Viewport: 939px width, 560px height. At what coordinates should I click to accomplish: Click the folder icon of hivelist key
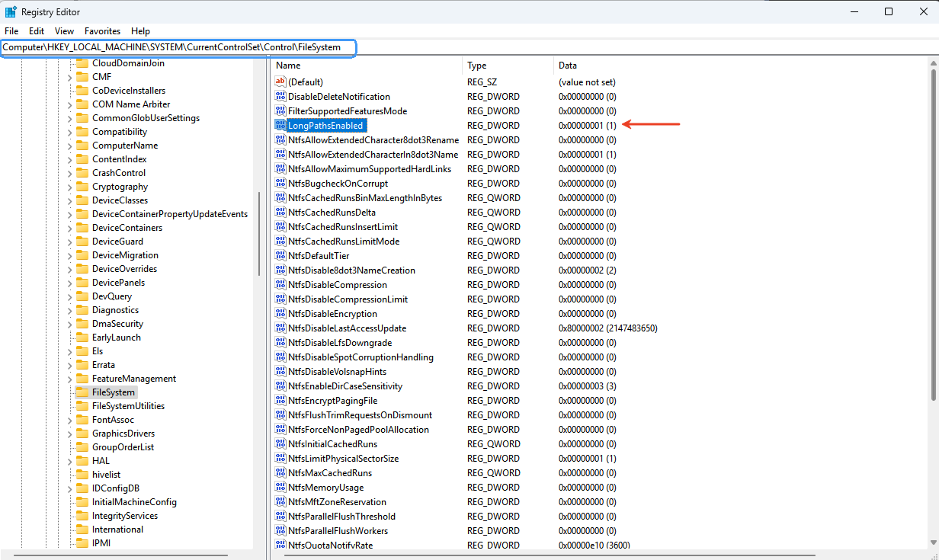[x=82, y=475]
